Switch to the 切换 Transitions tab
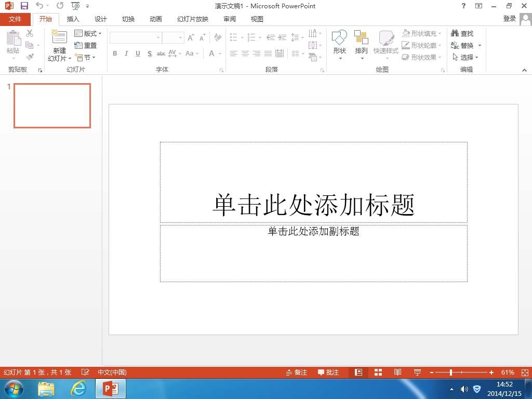Viewport: 532px width, 399px height. (128, 19)
